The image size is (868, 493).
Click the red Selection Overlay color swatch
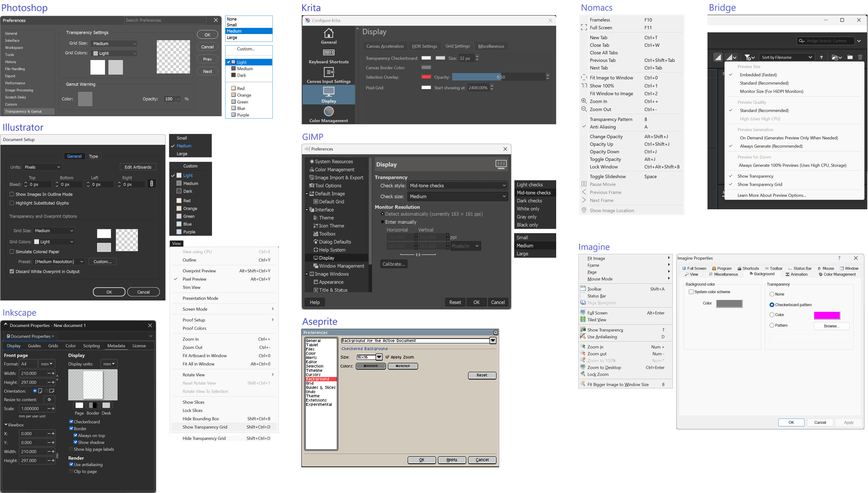coord(426,77)
